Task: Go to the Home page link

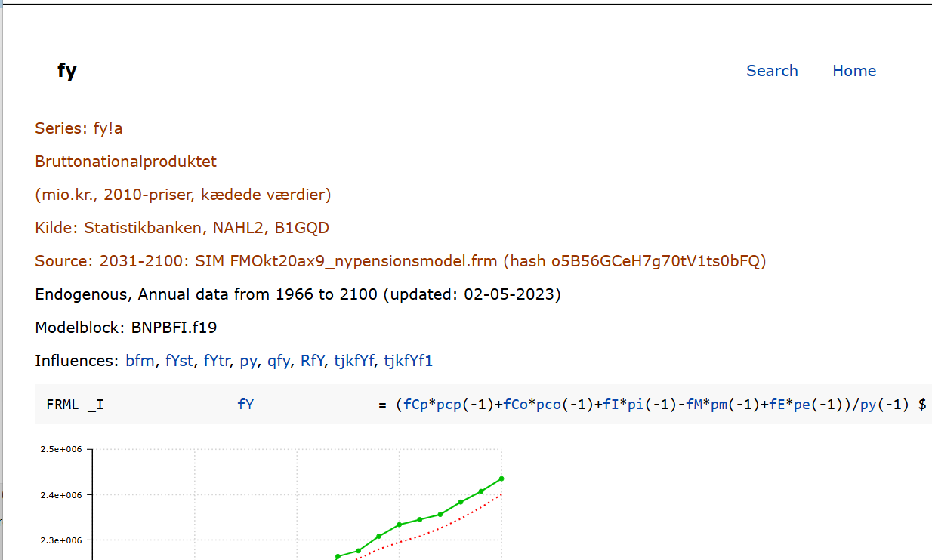Action: 854,71
